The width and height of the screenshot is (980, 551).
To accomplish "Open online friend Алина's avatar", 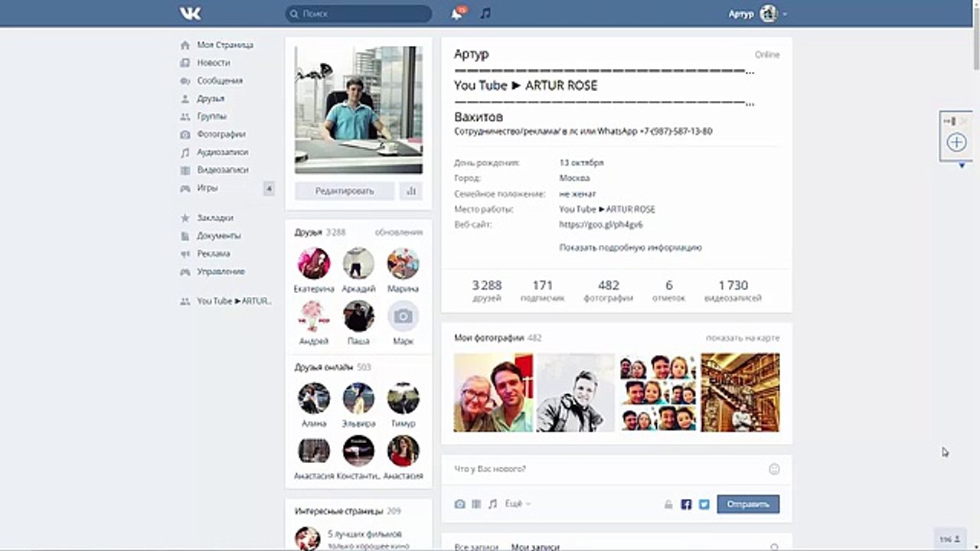I will click(x=314, y=399).
